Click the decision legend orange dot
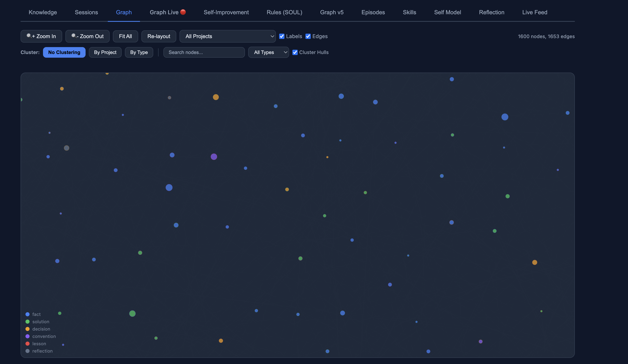Viewport: 628px width, 364px height. (28, 329)
